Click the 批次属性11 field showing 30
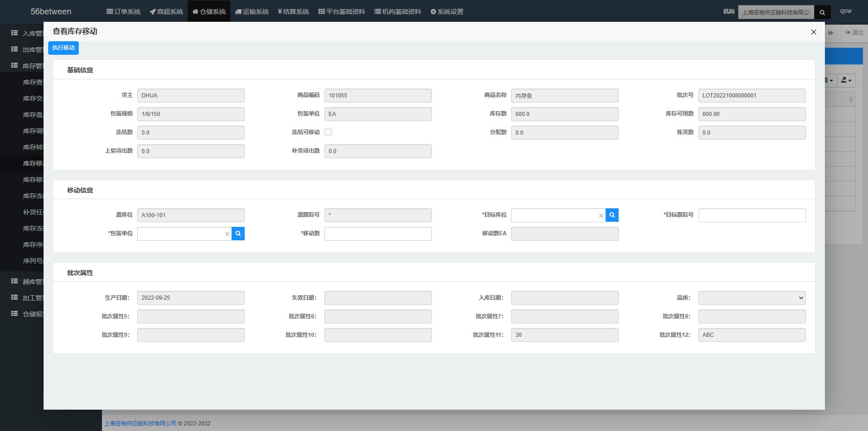Image resolution: width=868 pixels, height=431 pixels. (x=564, y=335)
